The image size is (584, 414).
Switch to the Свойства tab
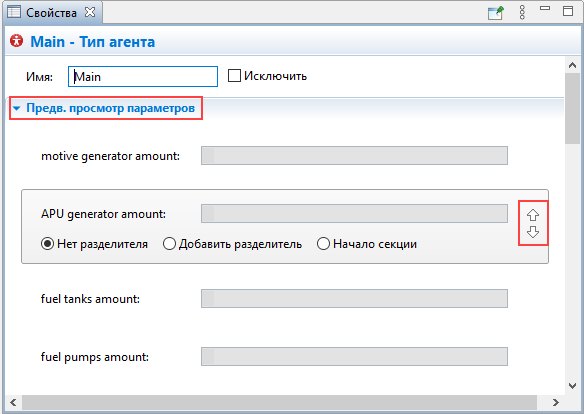point(51,13)
